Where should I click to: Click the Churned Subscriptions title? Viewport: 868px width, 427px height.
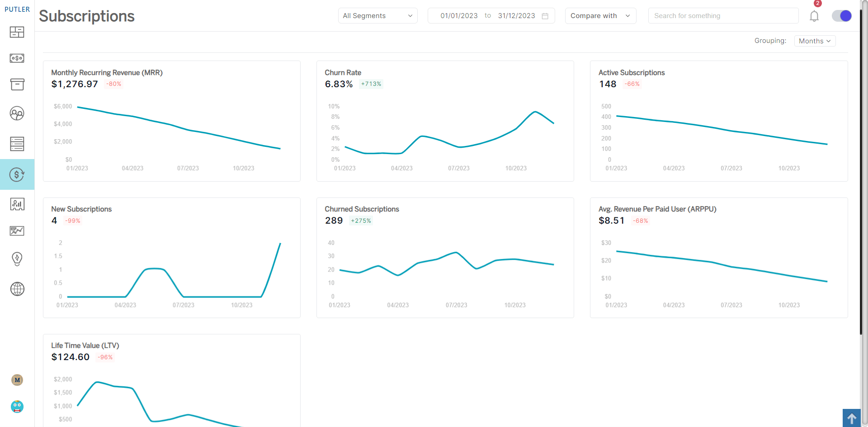click(362, 209)
